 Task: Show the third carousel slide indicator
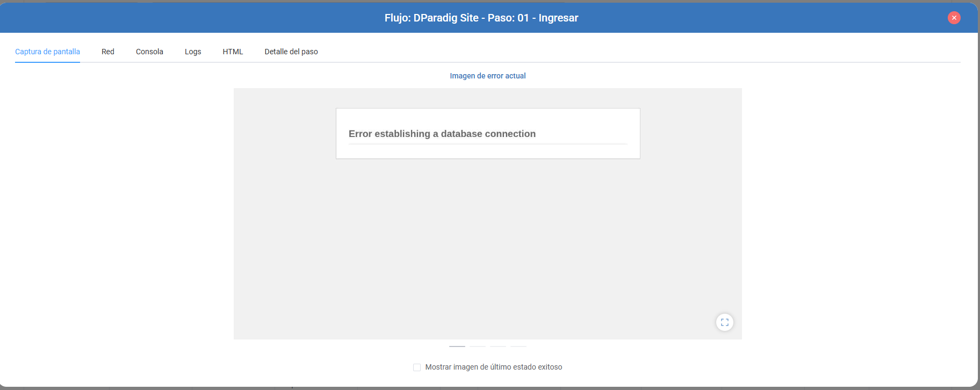pos(498,346)
